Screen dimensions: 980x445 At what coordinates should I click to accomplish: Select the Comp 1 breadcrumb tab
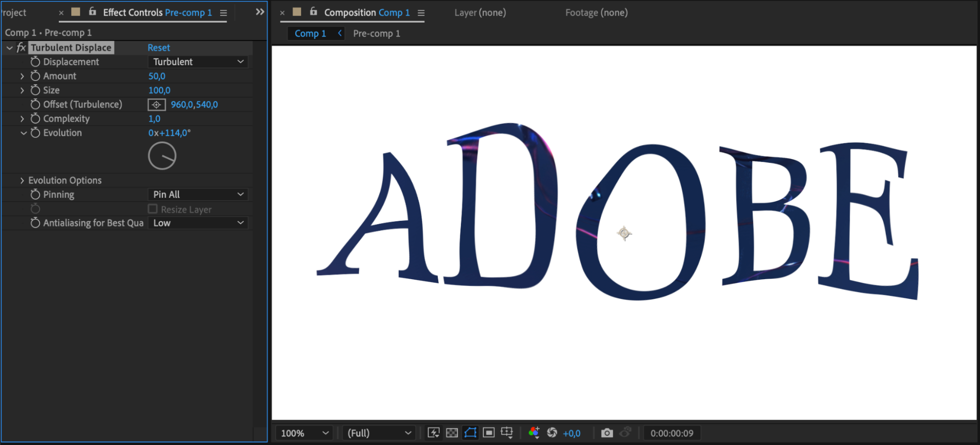tap(310, 33)
